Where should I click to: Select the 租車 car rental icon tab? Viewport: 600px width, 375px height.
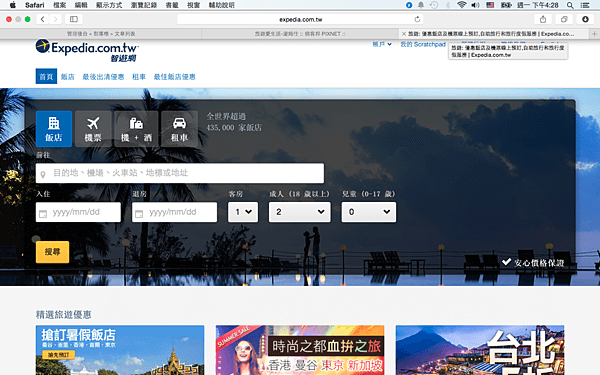pyautogui.click(x=179, y=129)
